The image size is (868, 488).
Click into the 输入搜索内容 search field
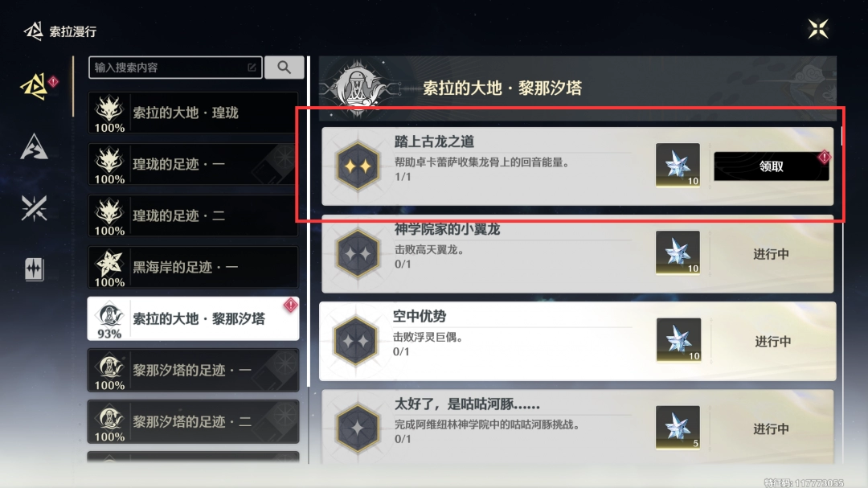click(x=175, y=68)
